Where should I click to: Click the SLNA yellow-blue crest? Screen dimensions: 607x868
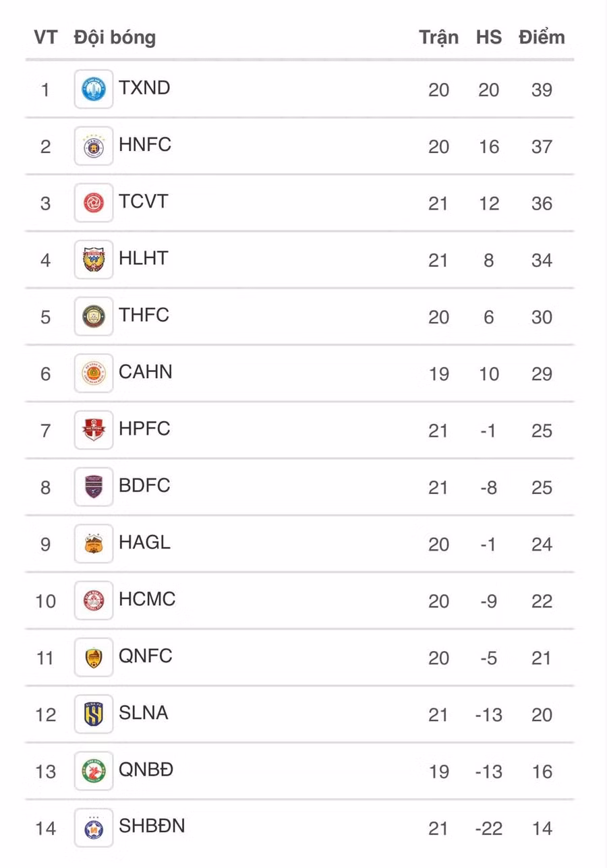(94, 714)
